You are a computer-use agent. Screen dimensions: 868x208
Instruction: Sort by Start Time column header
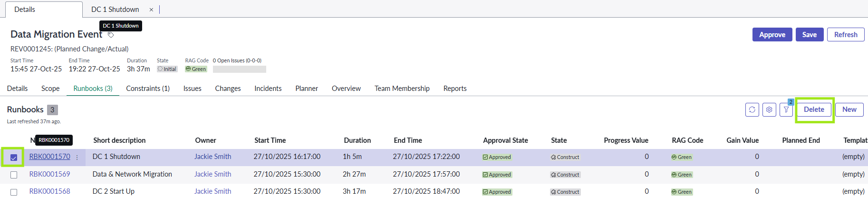click(x=270, y=140)
